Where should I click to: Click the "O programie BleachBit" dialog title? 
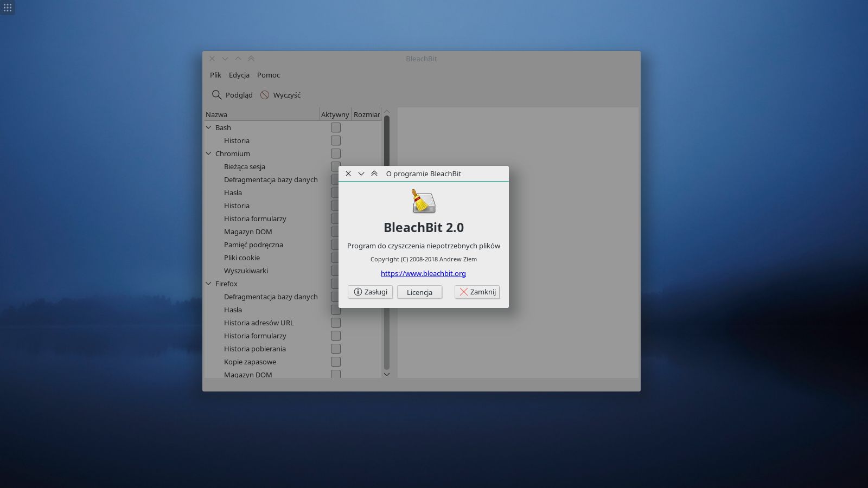pyautogui.click(x=424, y=174)
